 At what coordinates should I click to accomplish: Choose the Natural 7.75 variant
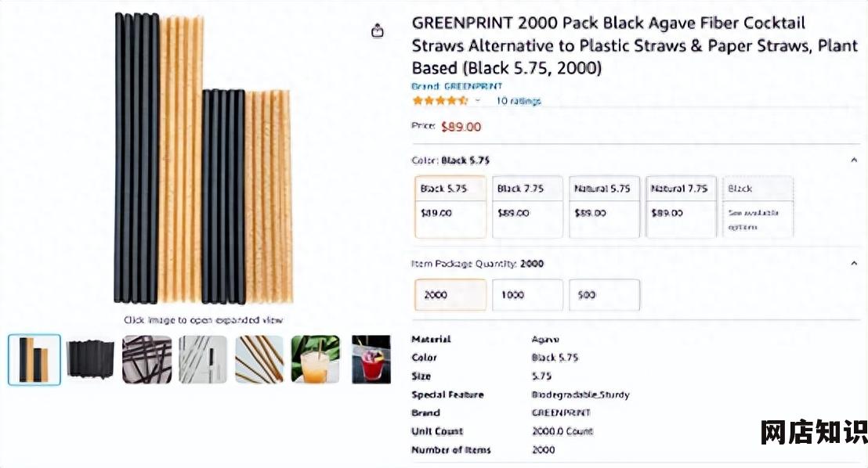(681, 207)
